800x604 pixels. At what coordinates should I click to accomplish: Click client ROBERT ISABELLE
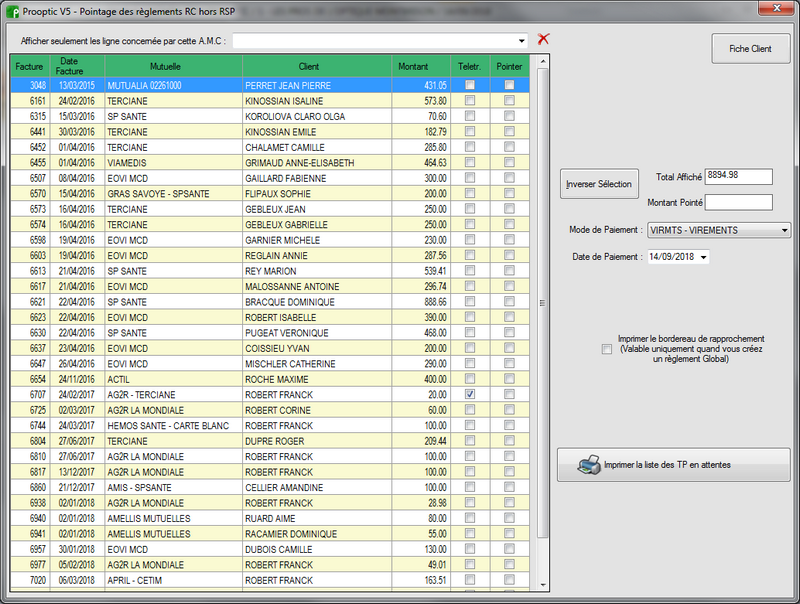(281, 317)
